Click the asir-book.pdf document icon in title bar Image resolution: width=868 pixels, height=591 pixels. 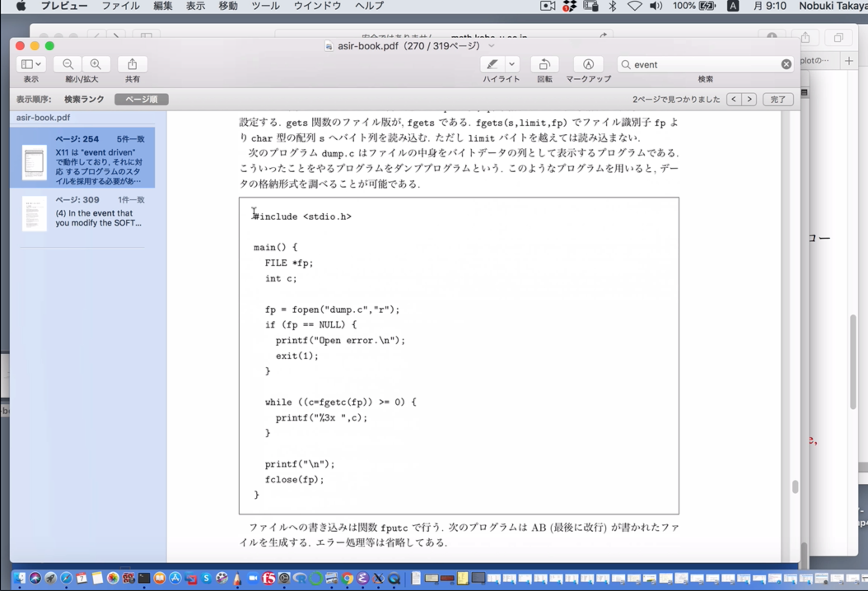pyautogui.click(x=329, y=46)
